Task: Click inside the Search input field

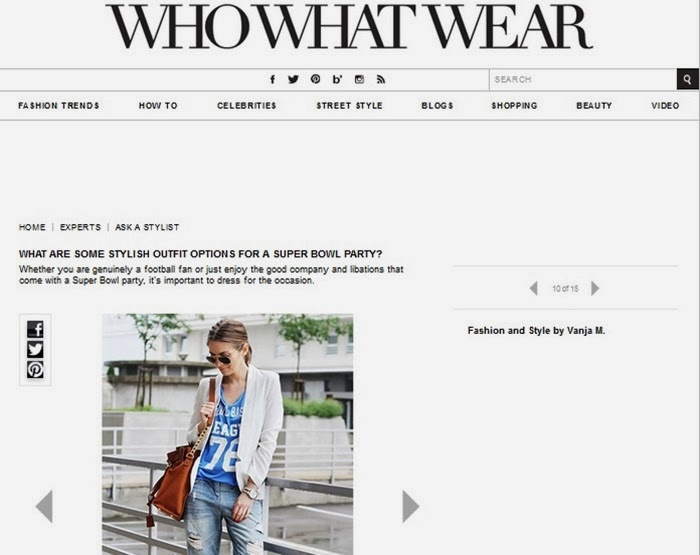Action: tap(583, 79)
